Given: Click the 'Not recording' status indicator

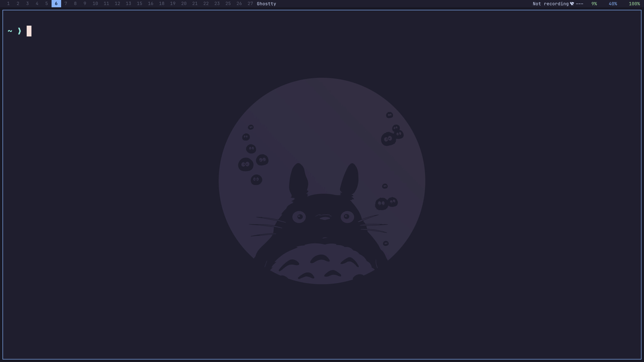Looking at the screenshot, I should 550,4.
